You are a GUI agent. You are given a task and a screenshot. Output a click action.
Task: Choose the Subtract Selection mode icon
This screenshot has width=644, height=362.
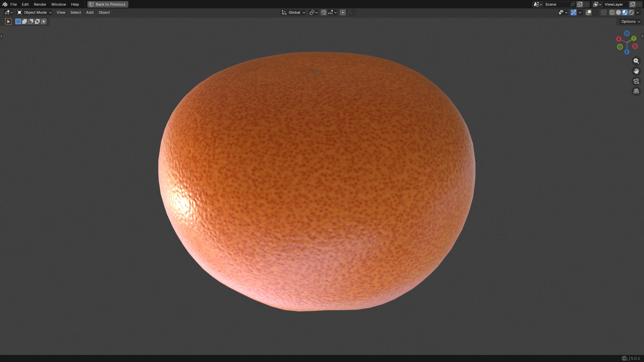(x=31, y=21)
